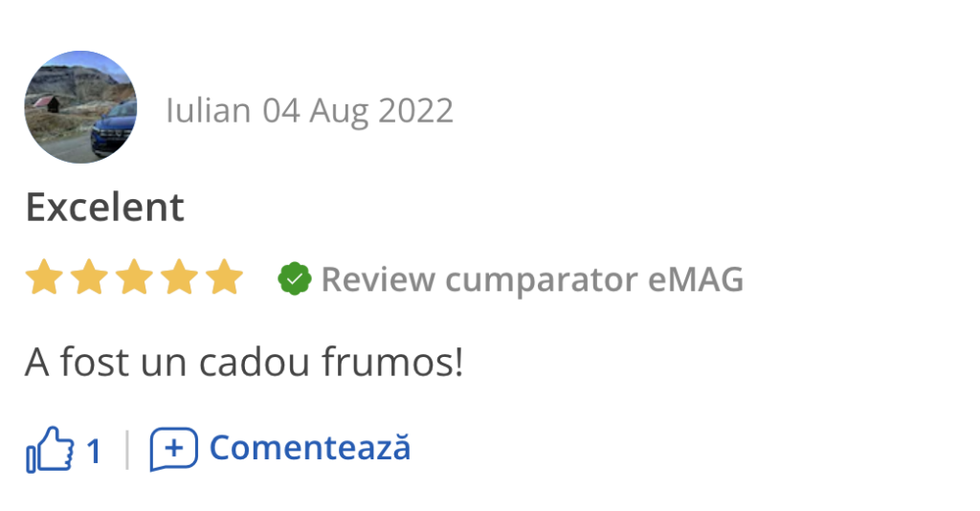Click the vertical divider beside the like count

coord(127,449)
